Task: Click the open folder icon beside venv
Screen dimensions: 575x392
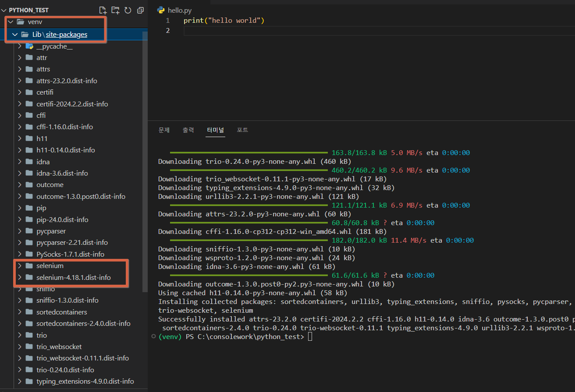Action: pyautogui.click(x=20, y=21)
